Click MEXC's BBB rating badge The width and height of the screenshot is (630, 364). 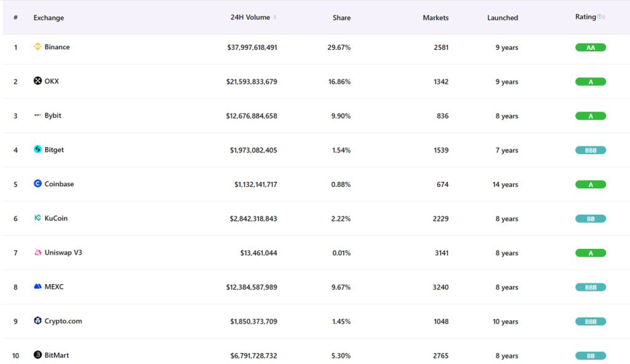point(590,287)
